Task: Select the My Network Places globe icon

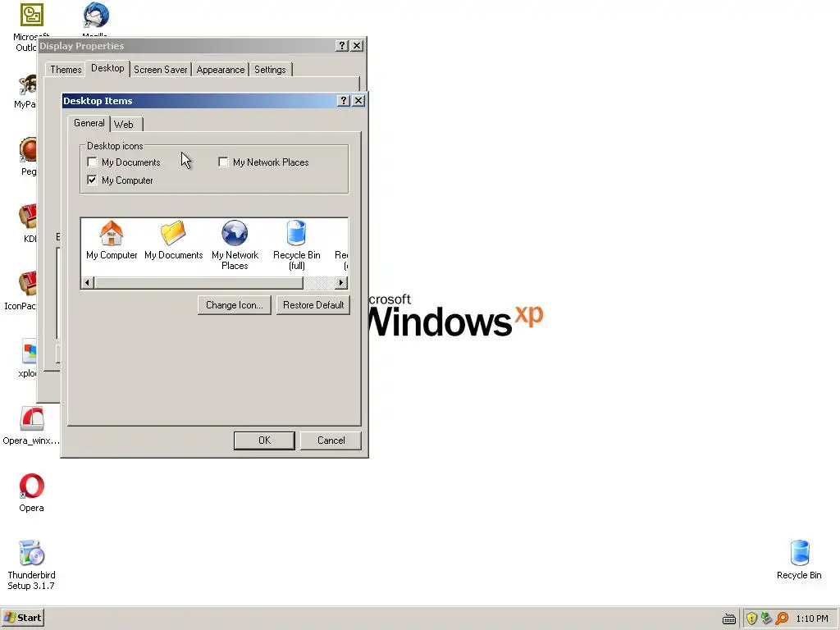Action: (x=235, y=234)
